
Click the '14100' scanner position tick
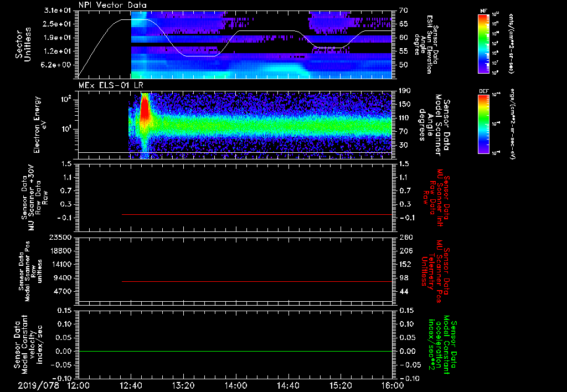(x=60, y=264)
